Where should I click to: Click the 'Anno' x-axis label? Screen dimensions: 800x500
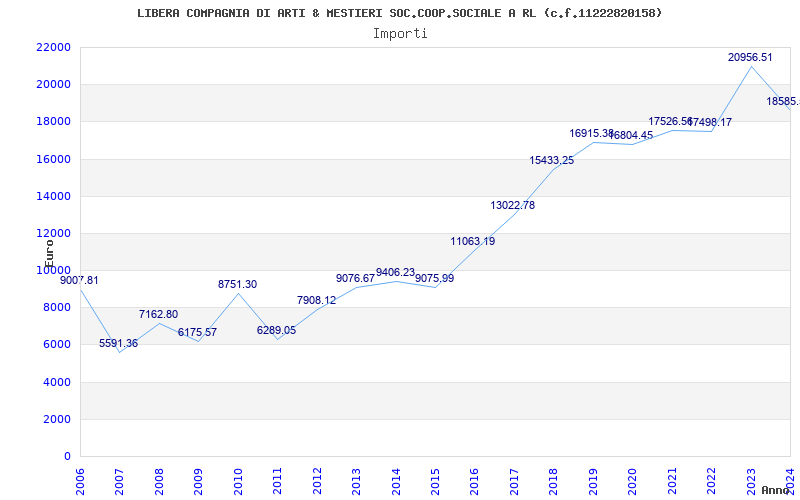coord(775,490)
